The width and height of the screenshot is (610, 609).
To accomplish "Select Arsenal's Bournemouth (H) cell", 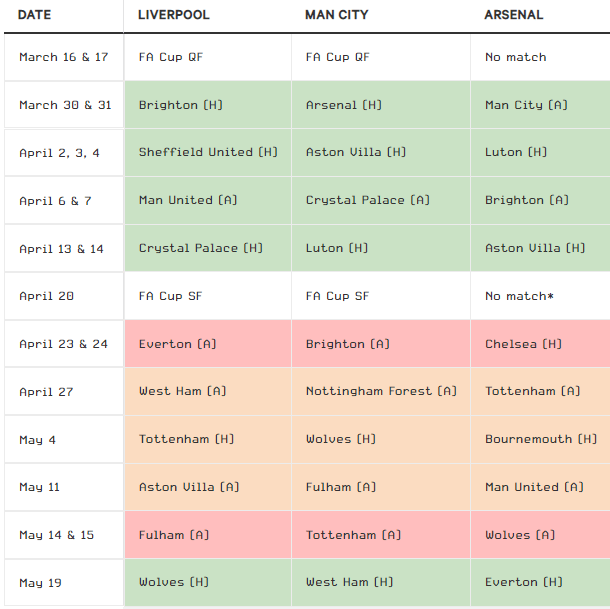I will 540,439.
